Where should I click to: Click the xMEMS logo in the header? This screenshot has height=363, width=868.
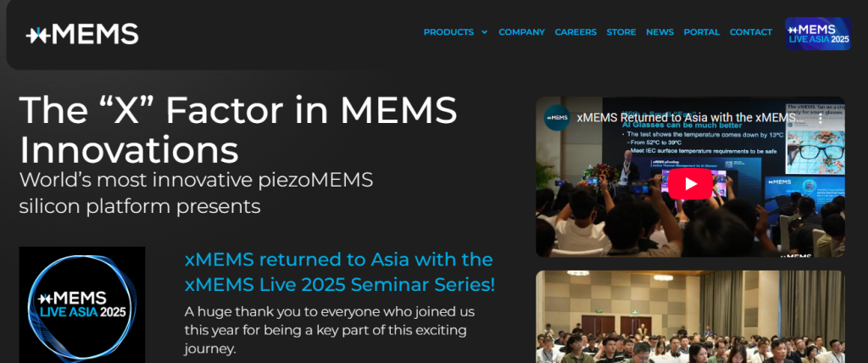82,34
